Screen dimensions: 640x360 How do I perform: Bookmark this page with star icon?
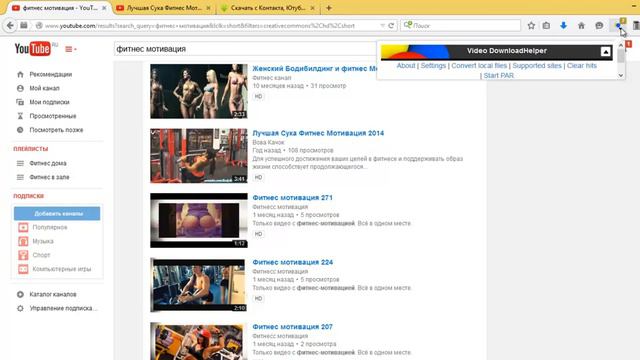(531, 25)
